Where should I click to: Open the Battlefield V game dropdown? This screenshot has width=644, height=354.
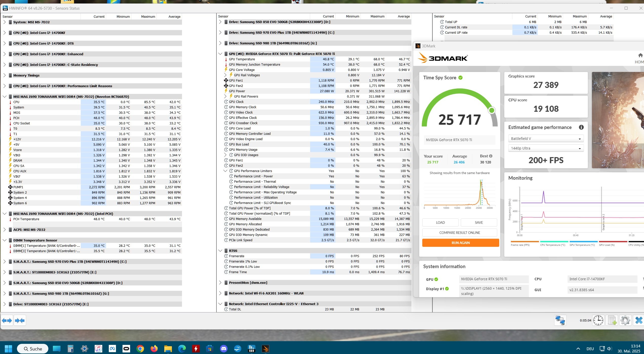pos(546,139)
